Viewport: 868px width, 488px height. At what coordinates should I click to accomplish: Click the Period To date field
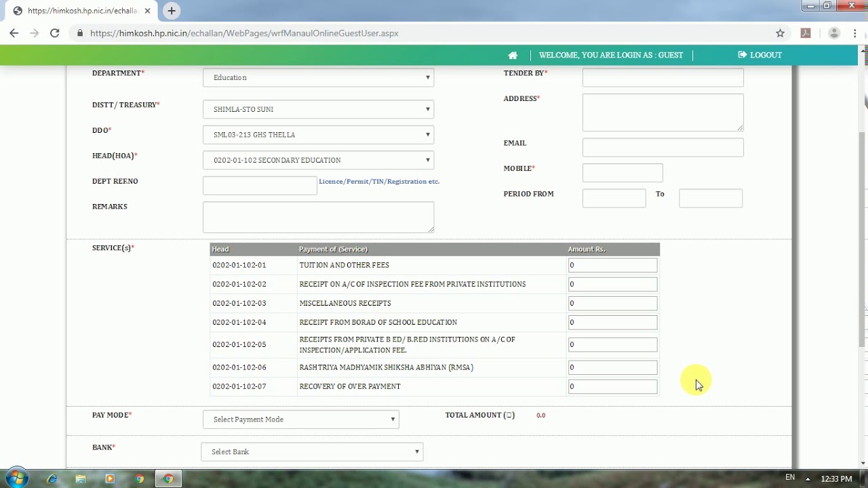pos(711,198)
